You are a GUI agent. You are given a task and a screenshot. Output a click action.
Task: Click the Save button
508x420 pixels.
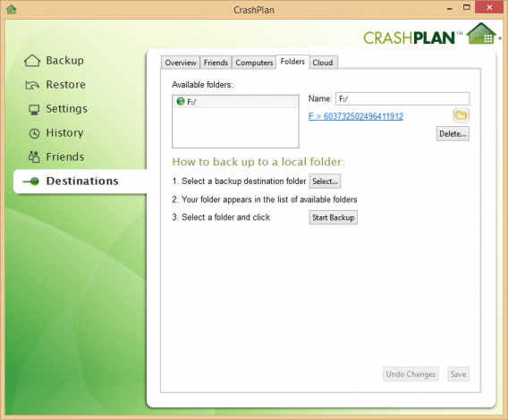click(x=459, y=374)
